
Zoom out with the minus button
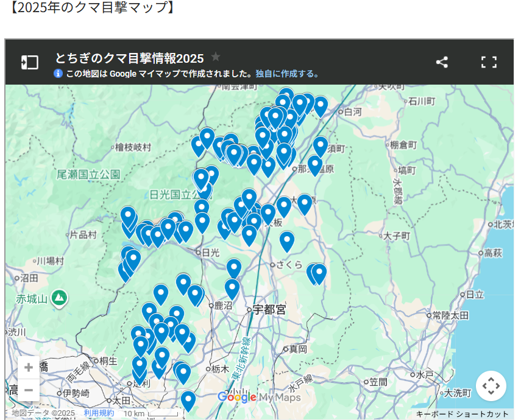(29, 390)
